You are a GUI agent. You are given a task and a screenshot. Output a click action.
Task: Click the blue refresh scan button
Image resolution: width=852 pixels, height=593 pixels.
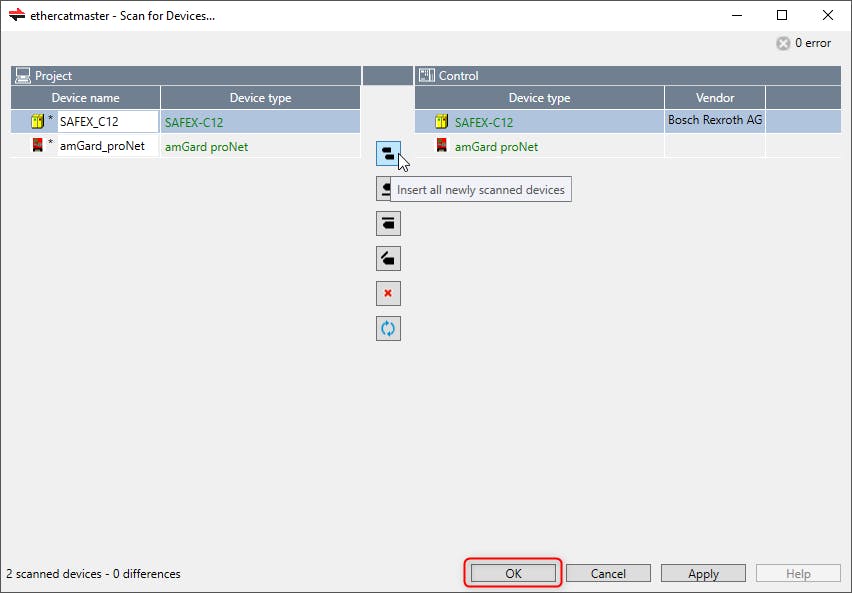388,328
